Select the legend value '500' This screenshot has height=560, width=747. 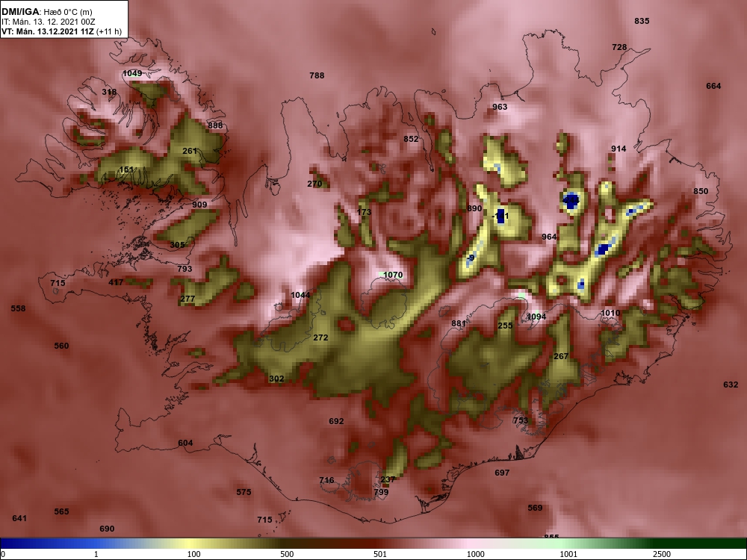(287, 554)
